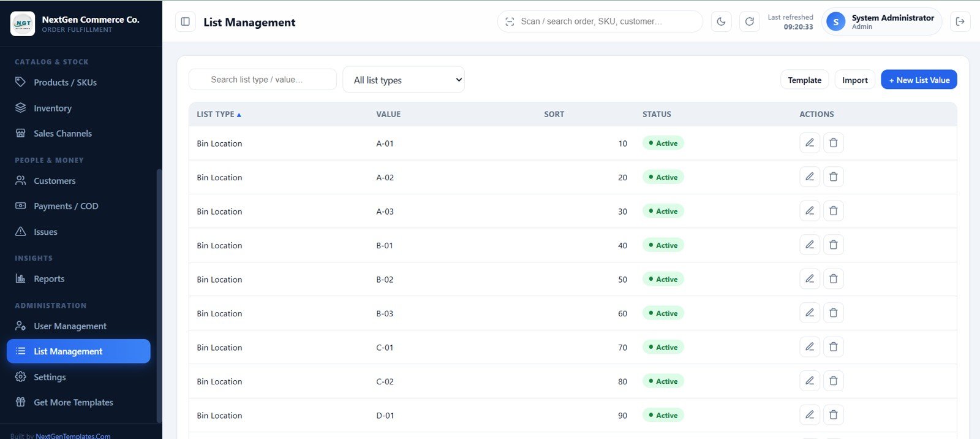Image resolution: width=980 pixels, height=439 pixels.
Task: Edit the B-03 list value
Action: pyautogui.click(x=810, y=313)
